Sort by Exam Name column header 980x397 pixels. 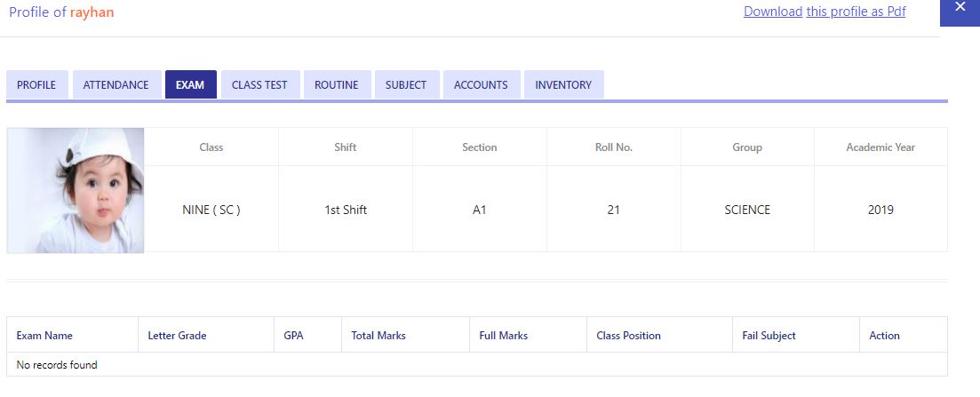coord(44,335)
